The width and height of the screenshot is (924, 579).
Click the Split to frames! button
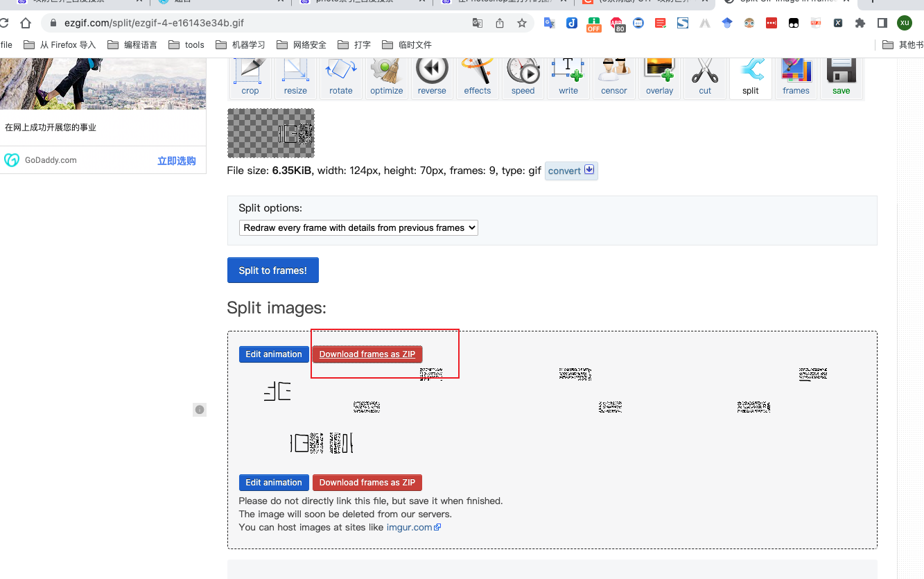tap(273, 270)
